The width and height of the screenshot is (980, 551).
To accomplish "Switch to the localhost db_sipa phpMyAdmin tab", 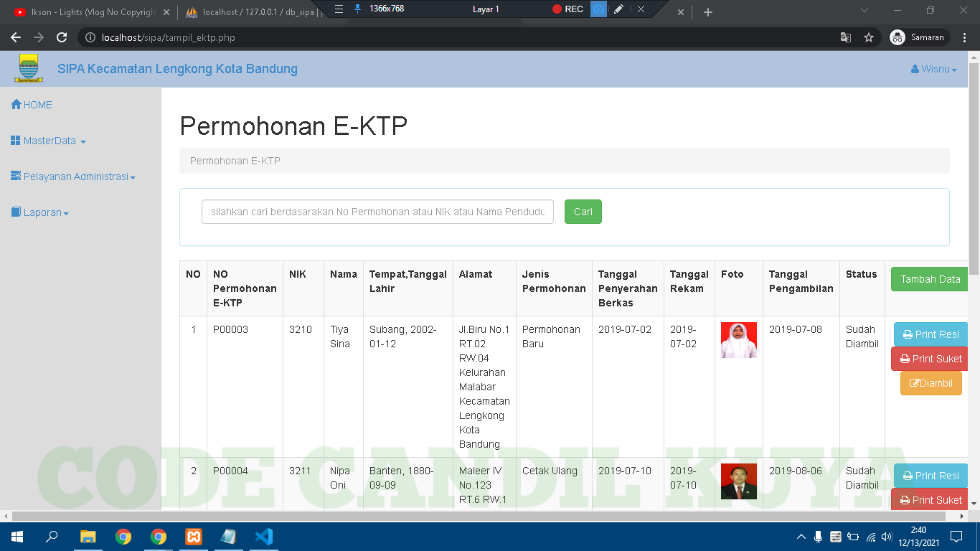I will (x=255, y=12).
